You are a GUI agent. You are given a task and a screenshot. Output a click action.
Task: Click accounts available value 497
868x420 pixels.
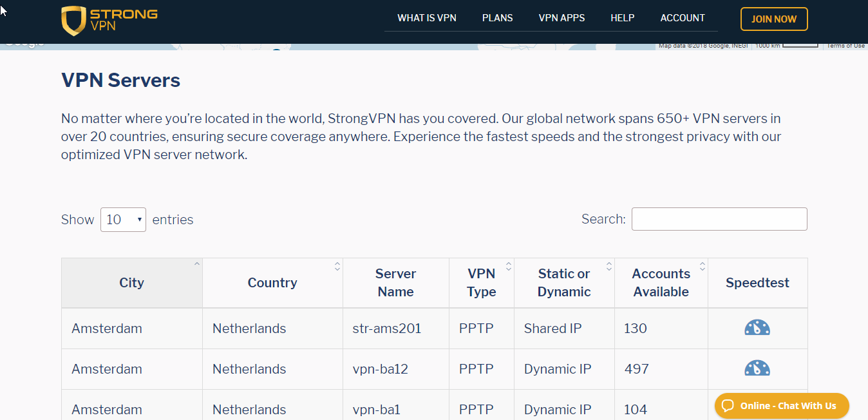[637, 369]
